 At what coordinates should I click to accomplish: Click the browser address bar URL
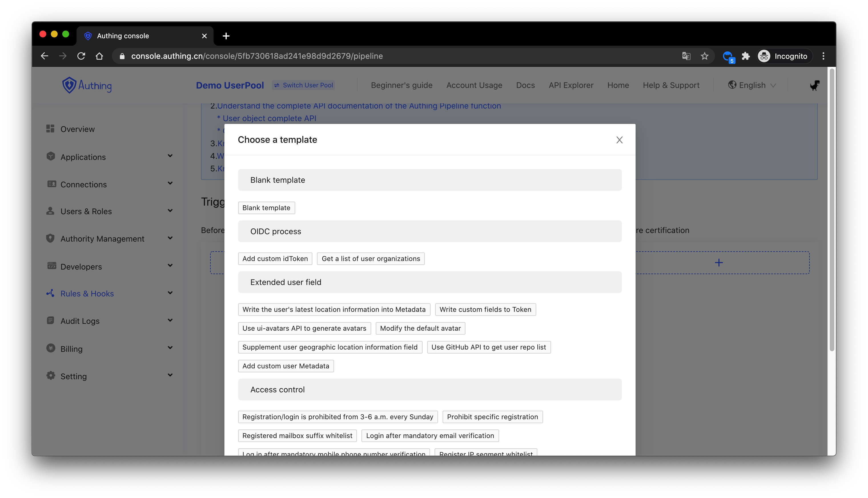point(257,56)
